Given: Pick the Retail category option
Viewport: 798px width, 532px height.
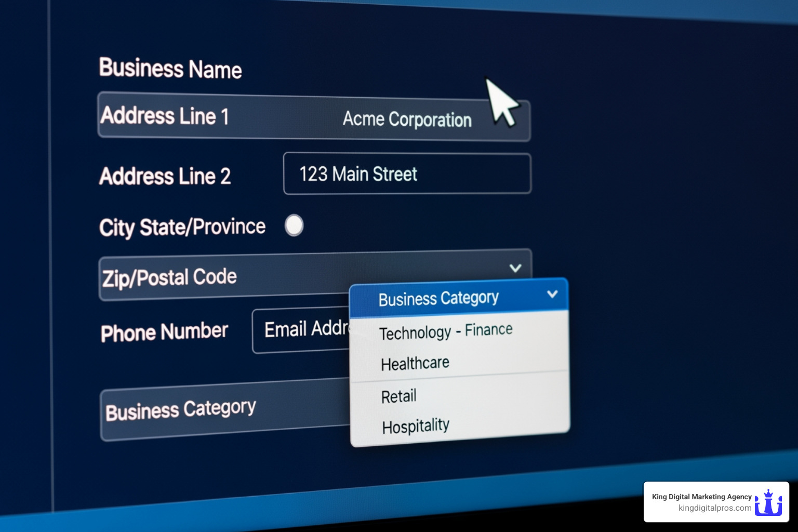Looking at the screenshot, I should pyautogui.click(x=398, y=396).
